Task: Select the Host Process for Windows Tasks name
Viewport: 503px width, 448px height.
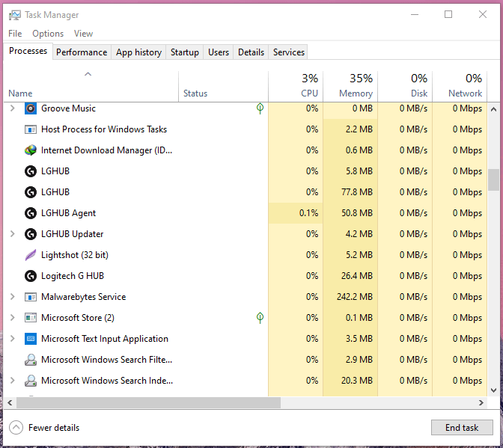Action: (104, 129)
